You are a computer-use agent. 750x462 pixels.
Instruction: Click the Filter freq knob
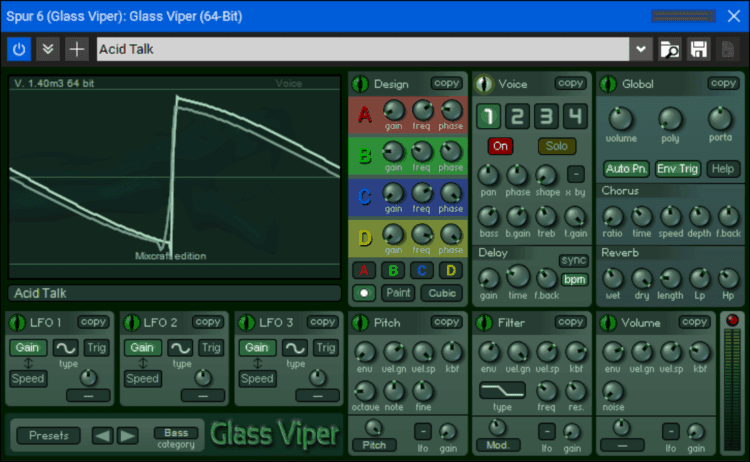coord(546,391)
